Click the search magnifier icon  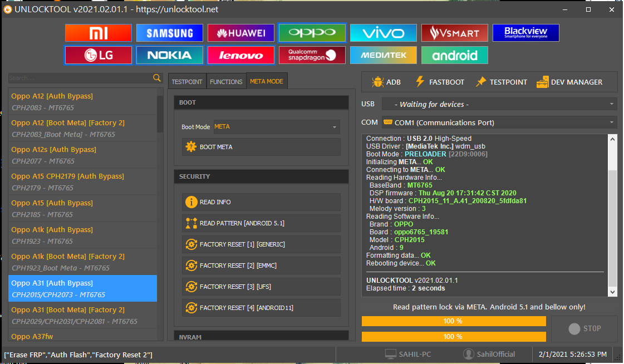[157, 77]
